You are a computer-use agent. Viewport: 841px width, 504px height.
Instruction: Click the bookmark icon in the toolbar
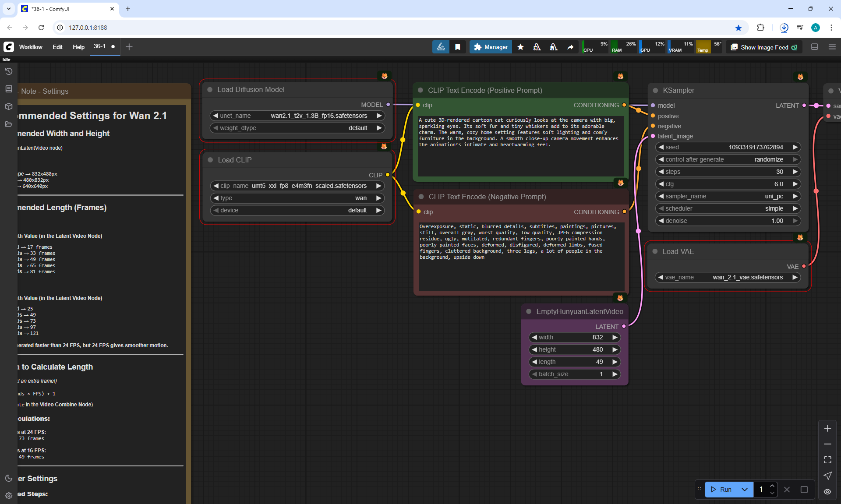pos(457,47)
